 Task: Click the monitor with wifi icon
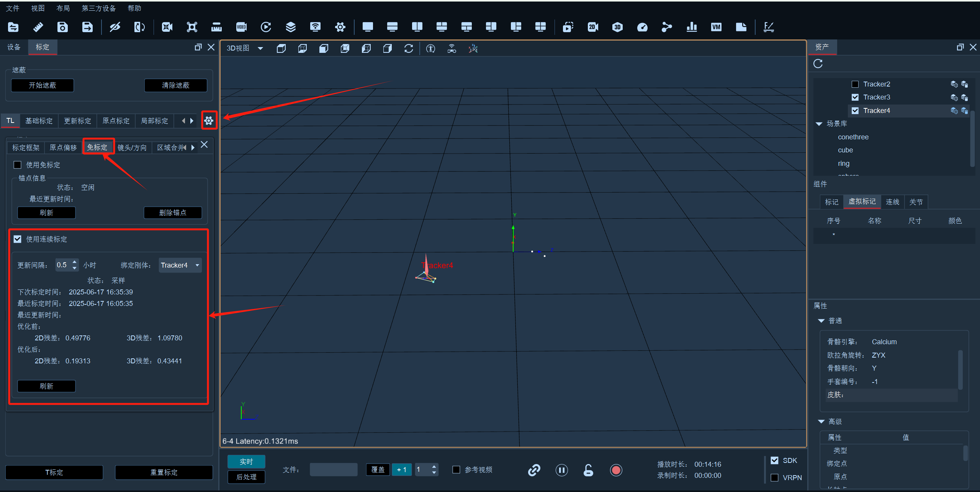(315, 27)
